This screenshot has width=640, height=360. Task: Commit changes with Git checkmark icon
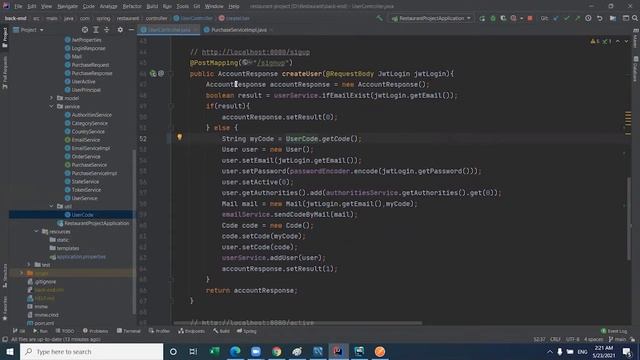tap(567, 18)
